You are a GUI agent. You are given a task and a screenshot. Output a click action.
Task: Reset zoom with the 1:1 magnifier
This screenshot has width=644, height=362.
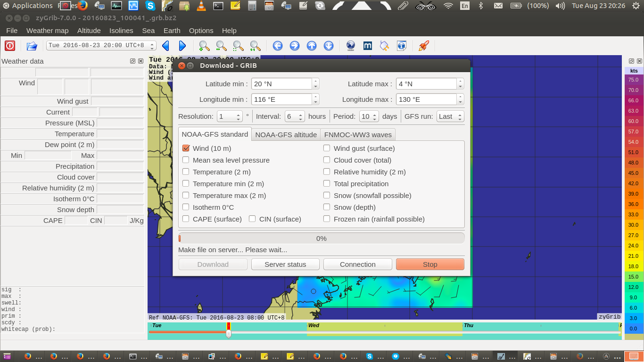click(x=255, y=46)
